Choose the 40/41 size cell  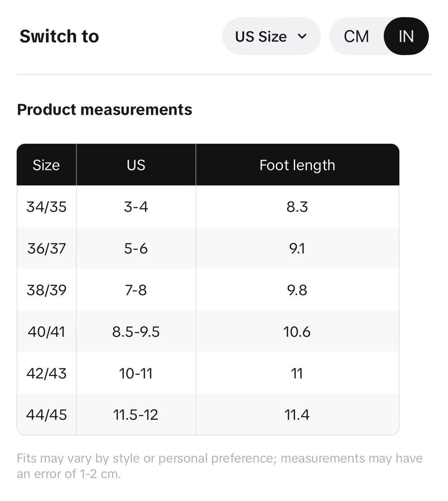(46, 332)
